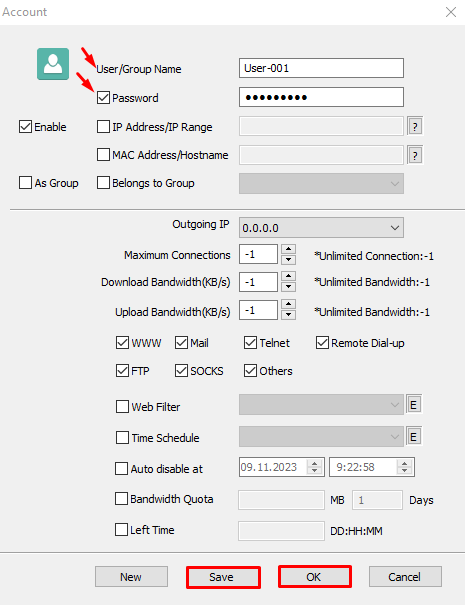
Task: Open the Belongs to Group dropdown
Action: tap(321, 183)
